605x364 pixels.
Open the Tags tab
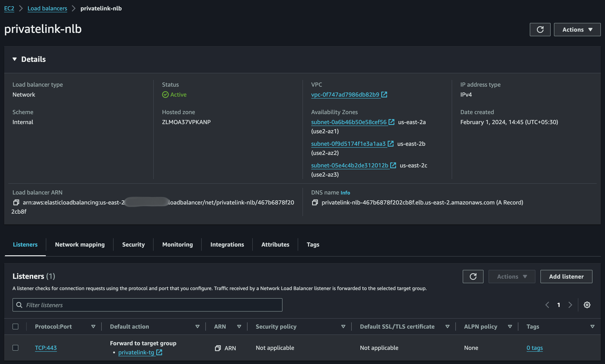[x=313, y=244]
